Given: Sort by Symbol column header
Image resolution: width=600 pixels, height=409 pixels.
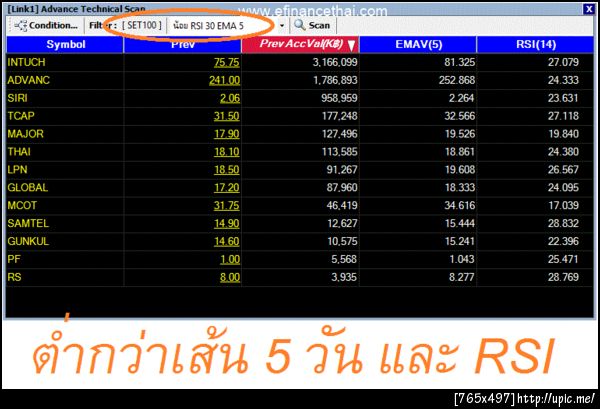Looking at the screenshot, I should [65, 44].
